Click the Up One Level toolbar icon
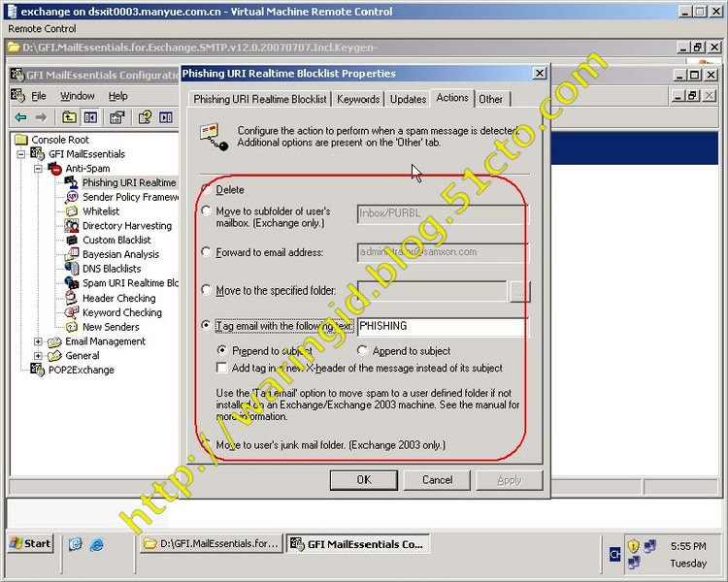Screen dimensions: 728x582 tap(69, 117)
